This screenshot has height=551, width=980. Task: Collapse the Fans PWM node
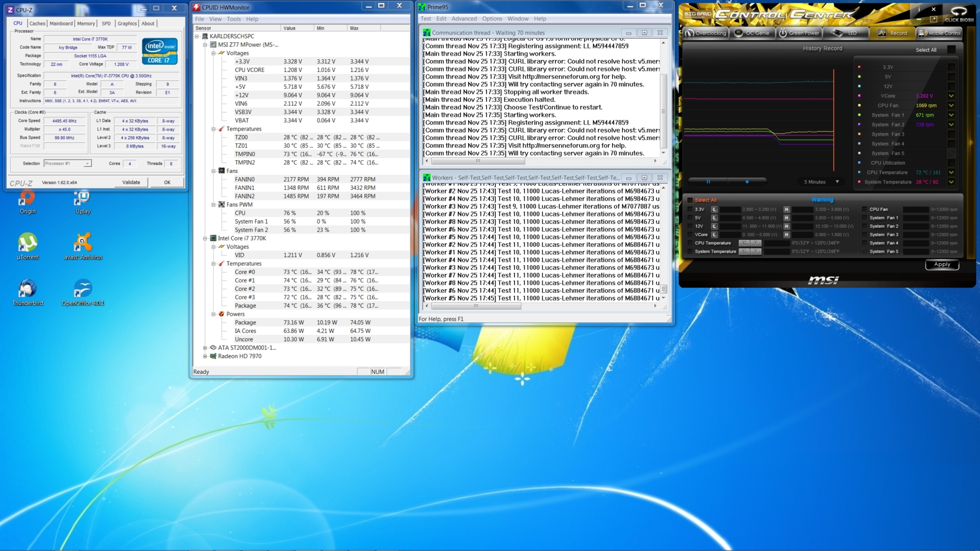tap(213, 205)
